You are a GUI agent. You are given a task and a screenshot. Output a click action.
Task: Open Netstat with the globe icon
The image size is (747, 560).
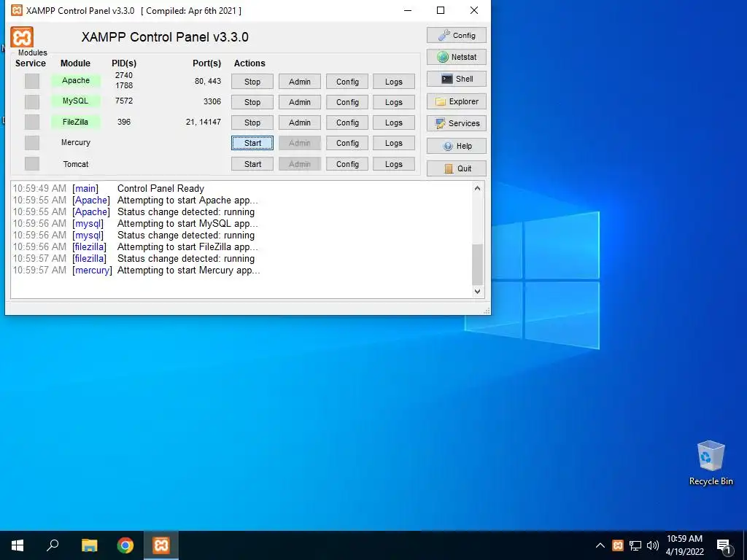point(457,57)
